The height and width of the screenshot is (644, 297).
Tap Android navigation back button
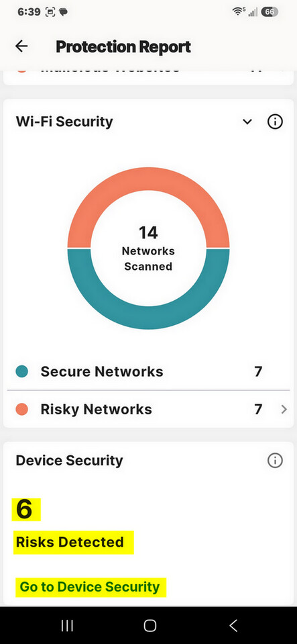point(233,625)
